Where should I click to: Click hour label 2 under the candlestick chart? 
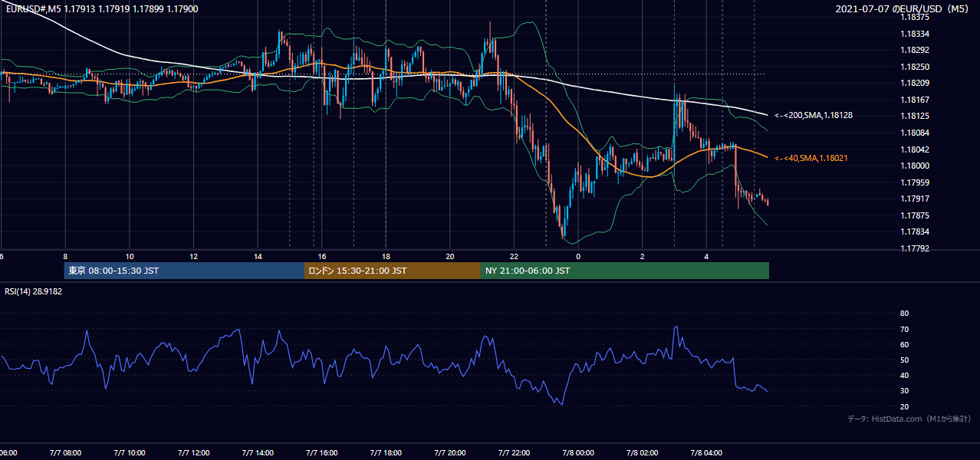pyautogui.click(x=643, y=257)
